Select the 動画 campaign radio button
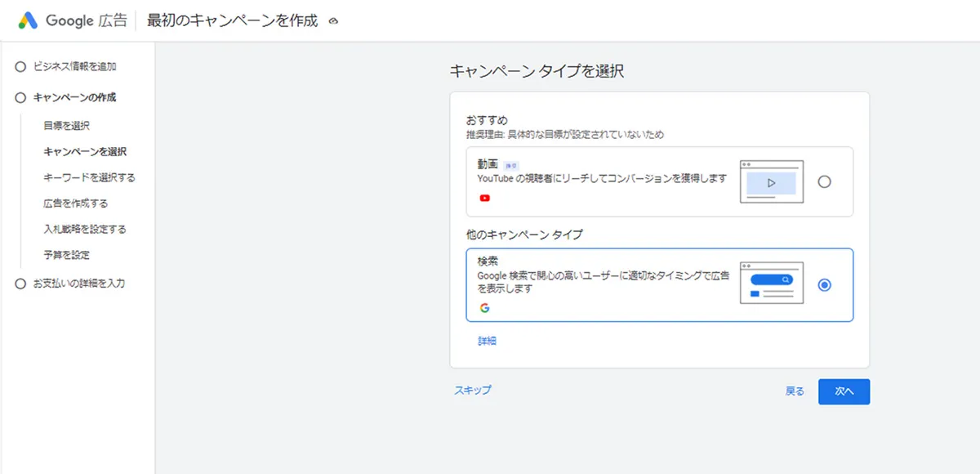 pos(826,181)
